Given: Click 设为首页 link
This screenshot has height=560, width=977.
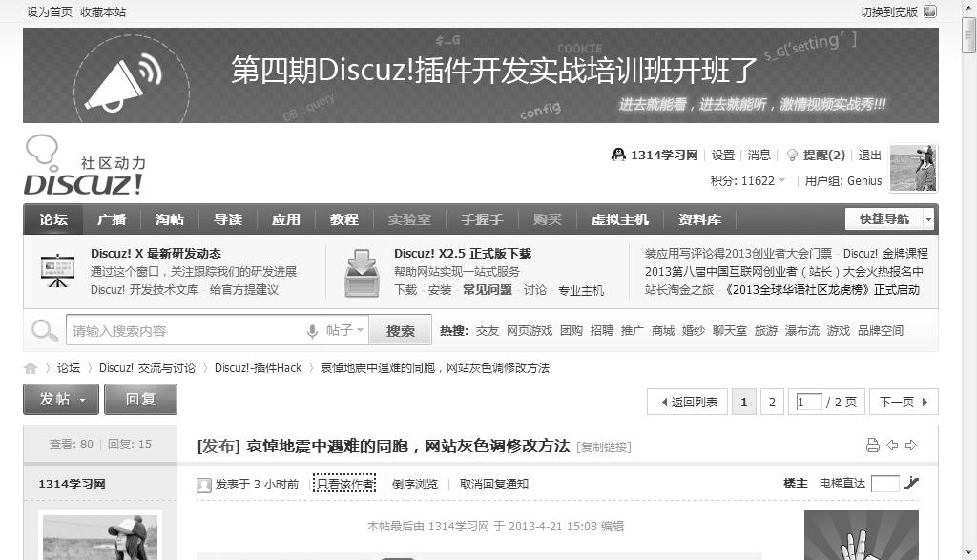Looking at the screenshot, I should click(x=50, y=11).
